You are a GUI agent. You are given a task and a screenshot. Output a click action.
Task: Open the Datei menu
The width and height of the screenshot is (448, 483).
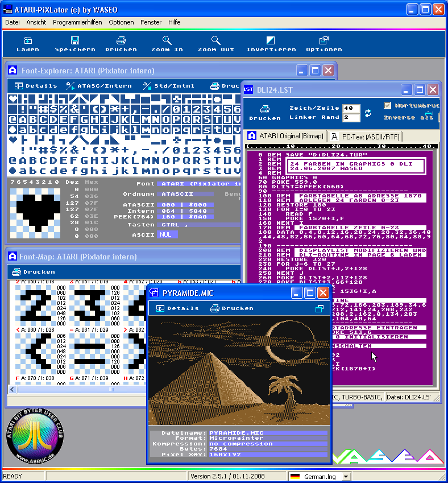tap(13, 22)
